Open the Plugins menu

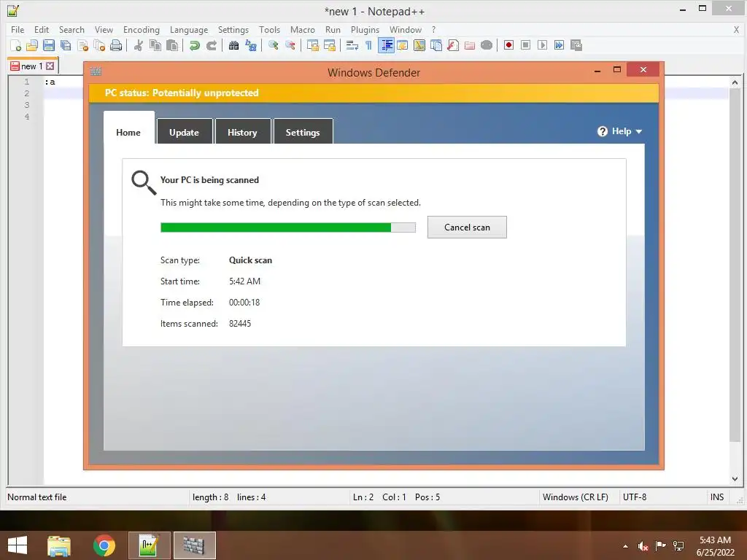click(365, 29)
